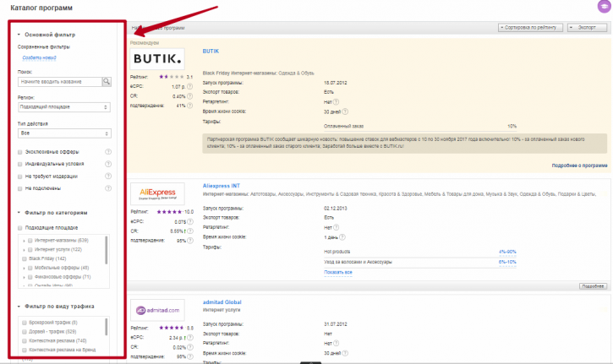
Task: Click Aliexpress Ретаргетинг help icon
Action: [336, 227]
